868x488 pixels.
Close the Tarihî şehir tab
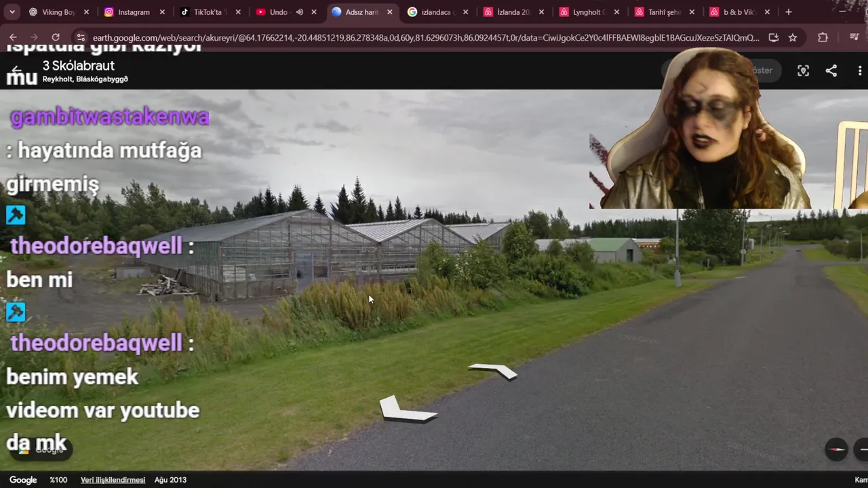pyautogui.click(x=692, y=12)
